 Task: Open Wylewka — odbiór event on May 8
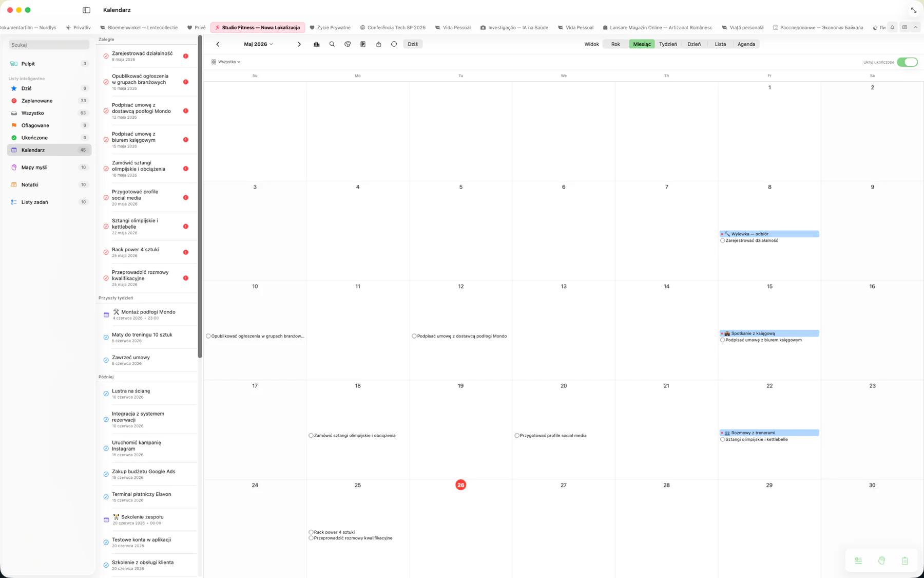[x=769, y=234]
